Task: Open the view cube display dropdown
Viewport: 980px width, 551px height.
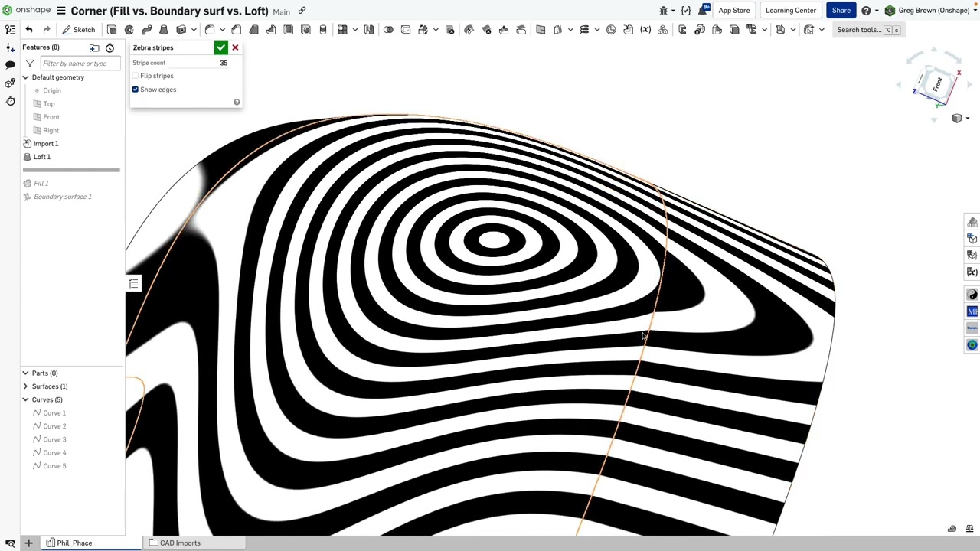Action: click(960, 119)
